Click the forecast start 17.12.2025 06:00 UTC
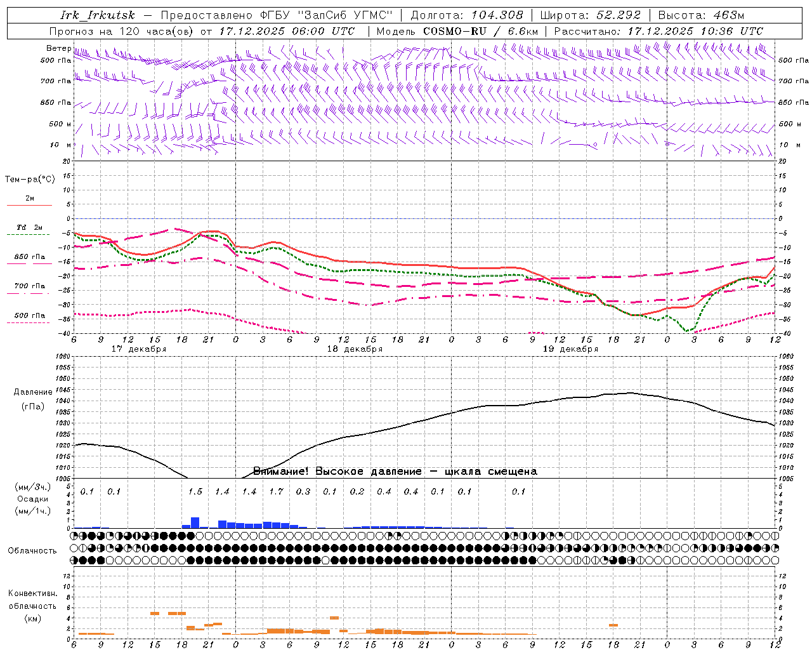812x650 pixels. pyautogui.click(x=287, y=31)
